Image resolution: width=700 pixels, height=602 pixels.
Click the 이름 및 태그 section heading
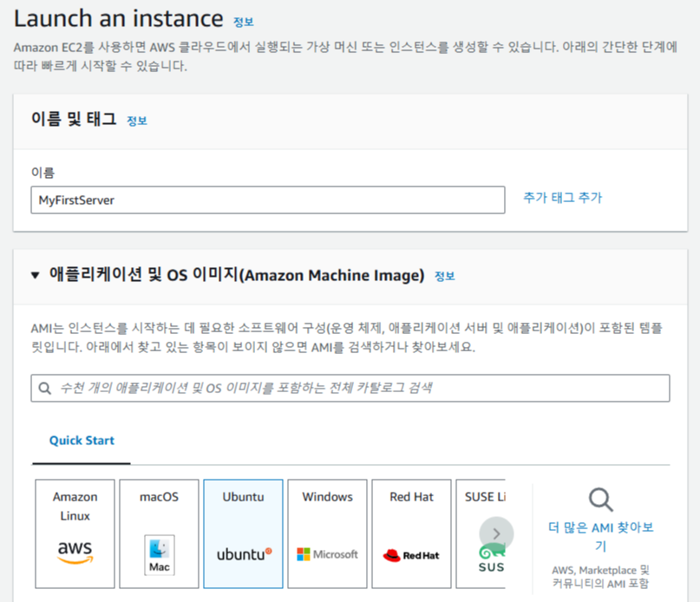coord(74,119)
